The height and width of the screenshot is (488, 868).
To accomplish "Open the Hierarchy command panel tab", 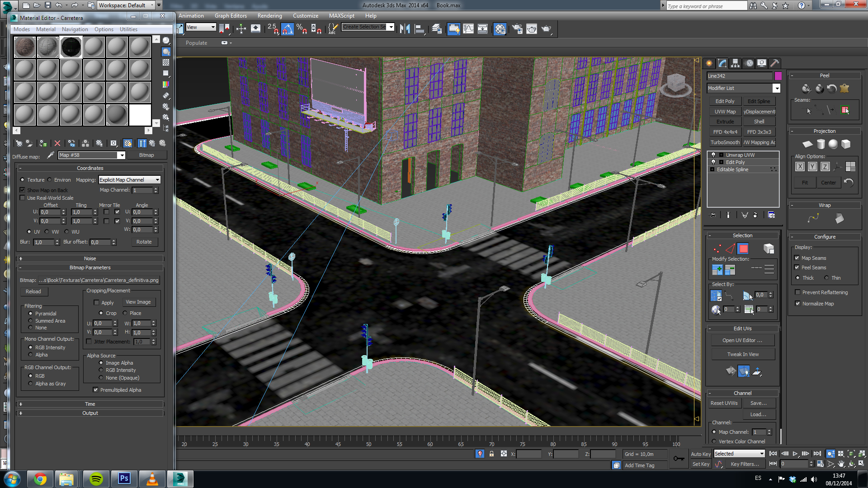I will coord(735,63).
